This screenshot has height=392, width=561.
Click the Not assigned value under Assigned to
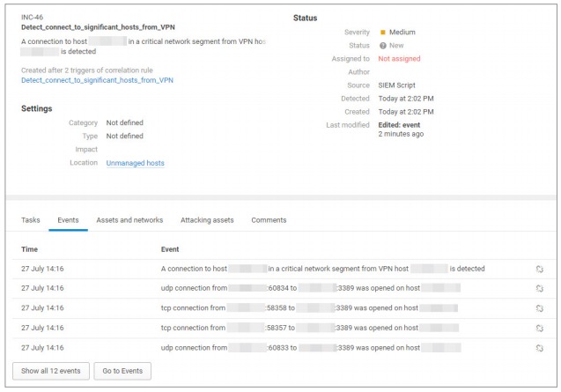point(399,59)
